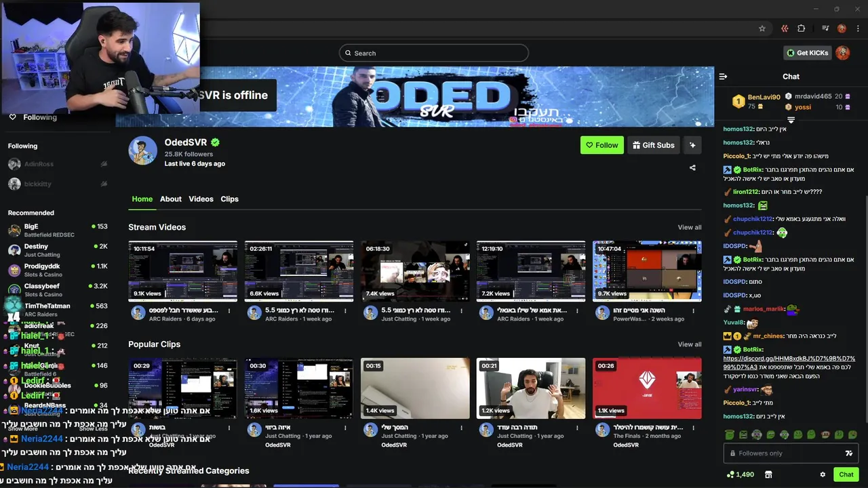Click the Followers only chat input box
The image size is (868, 488).
tap(791, 453)
